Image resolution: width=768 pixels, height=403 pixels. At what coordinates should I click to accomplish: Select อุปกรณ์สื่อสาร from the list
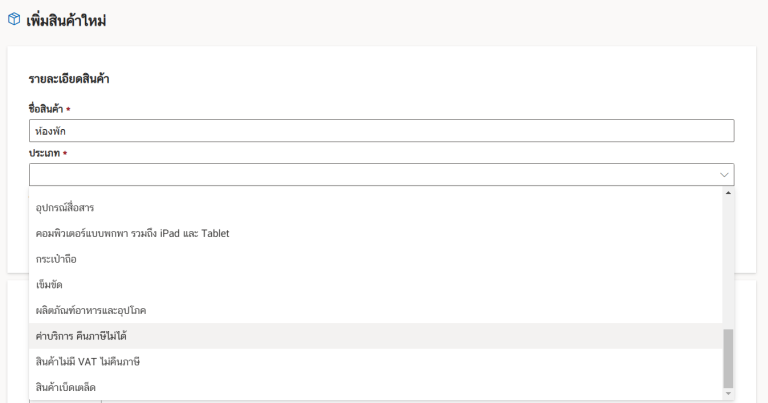point(71,207)
